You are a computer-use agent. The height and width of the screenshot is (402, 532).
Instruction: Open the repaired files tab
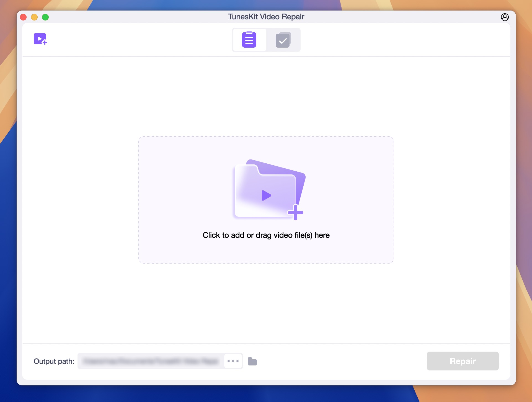[x=283, y=40]
